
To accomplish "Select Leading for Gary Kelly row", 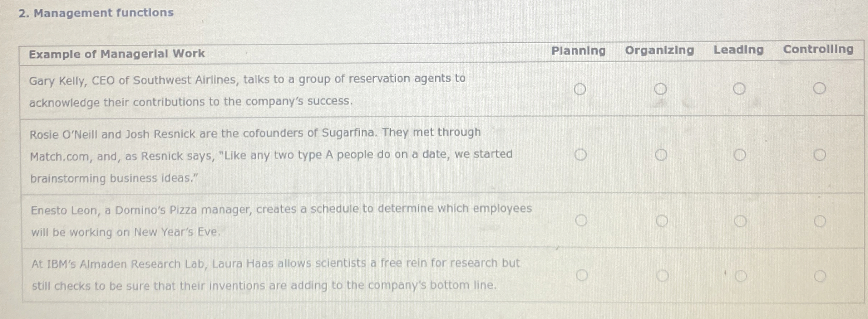I will pos(739,88).
